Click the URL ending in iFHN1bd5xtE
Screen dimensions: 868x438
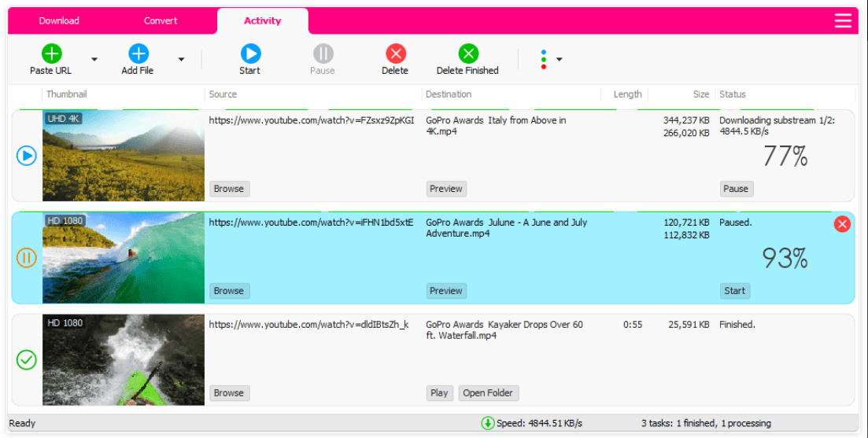311,223
